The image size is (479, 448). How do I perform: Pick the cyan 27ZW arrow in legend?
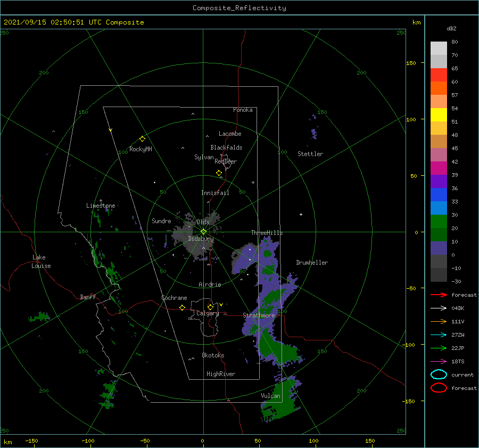tap(439, 335)
